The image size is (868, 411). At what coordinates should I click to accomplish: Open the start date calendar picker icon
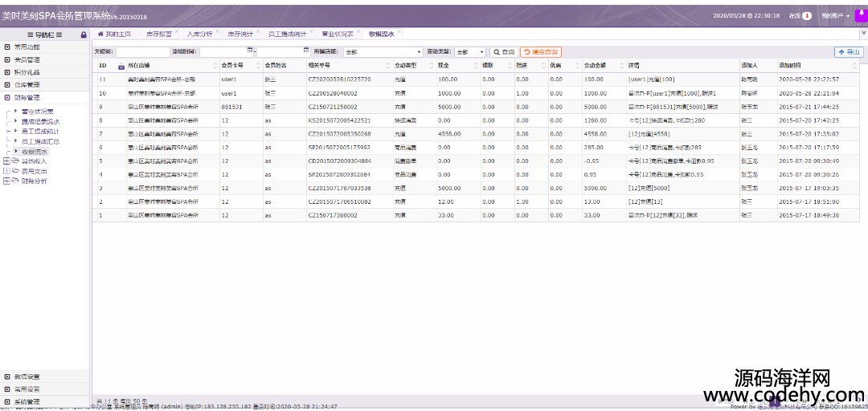pyautogui.click(x=251, y=51)
